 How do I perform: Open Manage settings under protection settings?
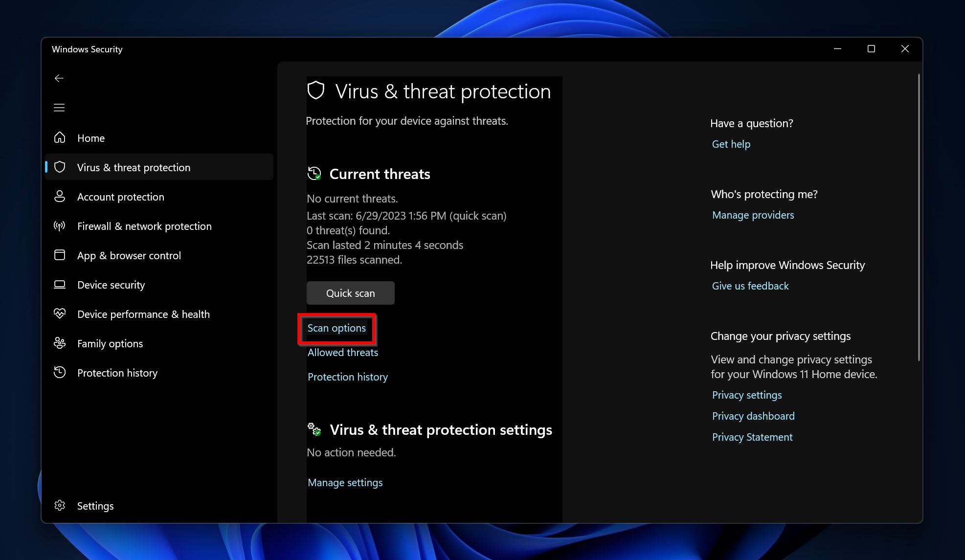(344, 482)
